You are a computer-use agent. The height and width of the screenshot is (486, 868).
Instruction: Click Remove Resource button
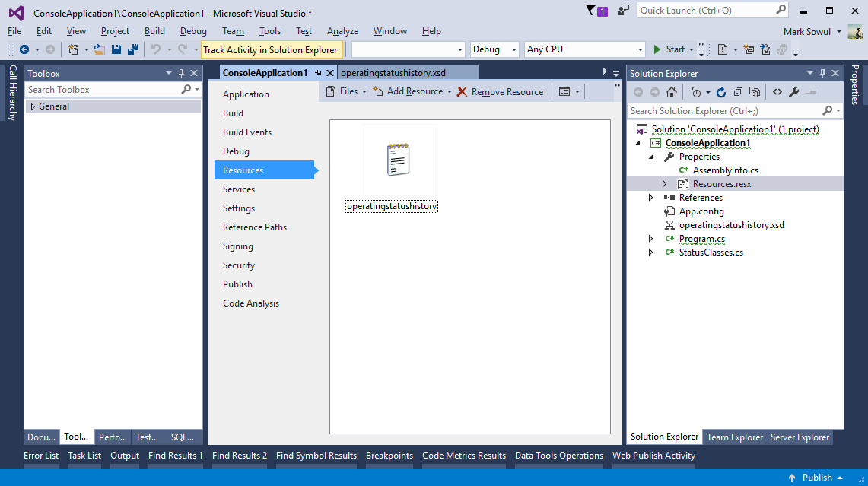(x=501, y=92)
